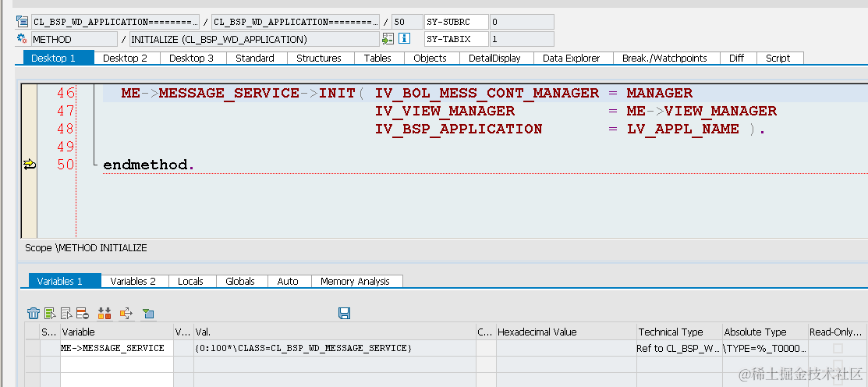Click the Read-Only column header
Viewport: 868px width, 387px height.
tap(838, 332)
